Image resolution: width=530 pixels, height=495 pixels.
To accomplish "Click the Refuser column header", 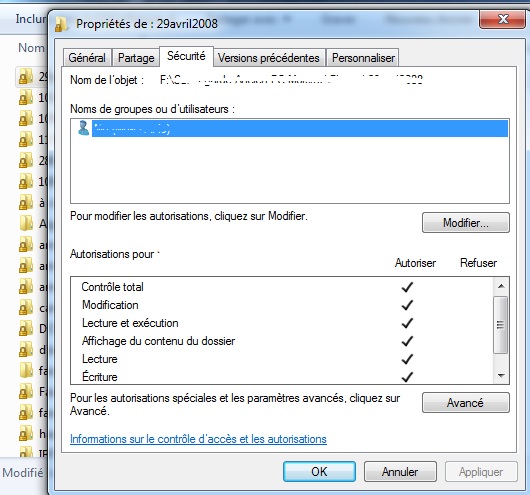I will point(478,263).
